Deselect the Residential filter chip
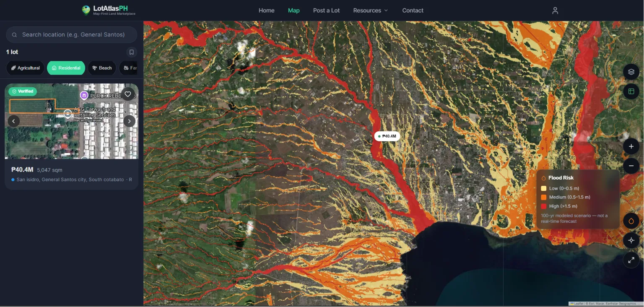 pos(66,68)
